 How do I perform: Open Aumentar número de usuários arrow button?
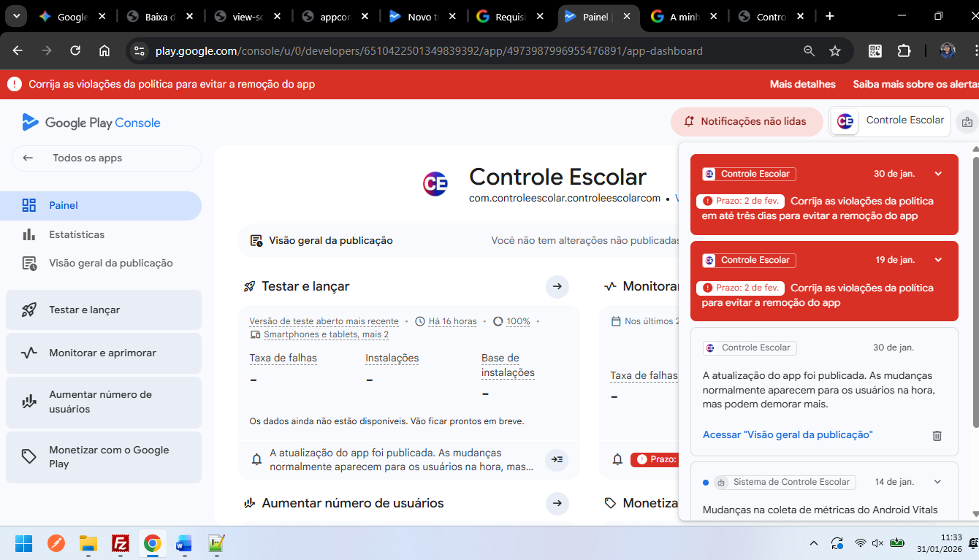[x=557, y=503]
